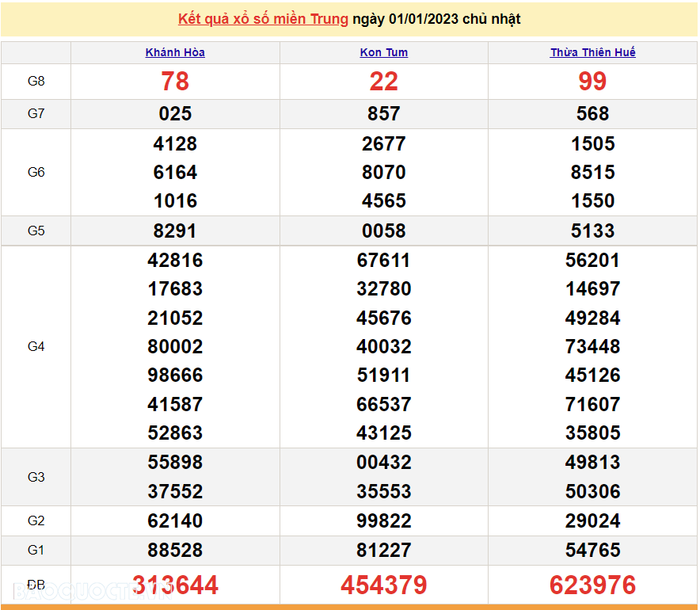700x610 pixels.
Task: Click the Kon Tum column header link
Action: (383, 52)
